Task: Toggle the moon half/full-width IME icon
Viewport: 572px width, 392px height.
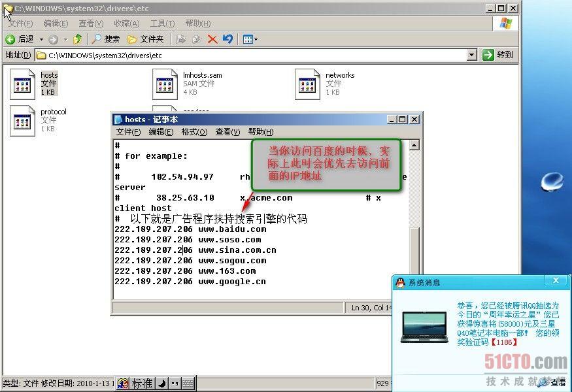Action: pos(161,384)
